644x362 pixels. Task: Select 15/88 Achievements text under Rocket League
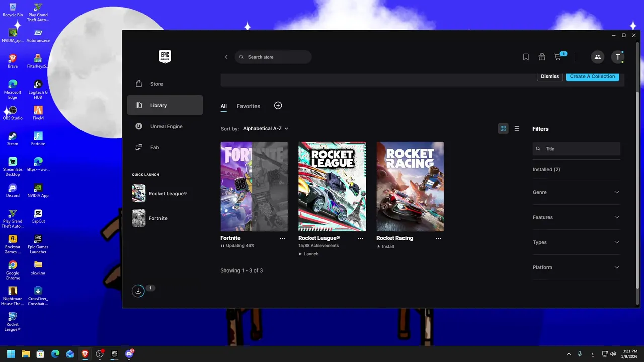tap(318, 246)
